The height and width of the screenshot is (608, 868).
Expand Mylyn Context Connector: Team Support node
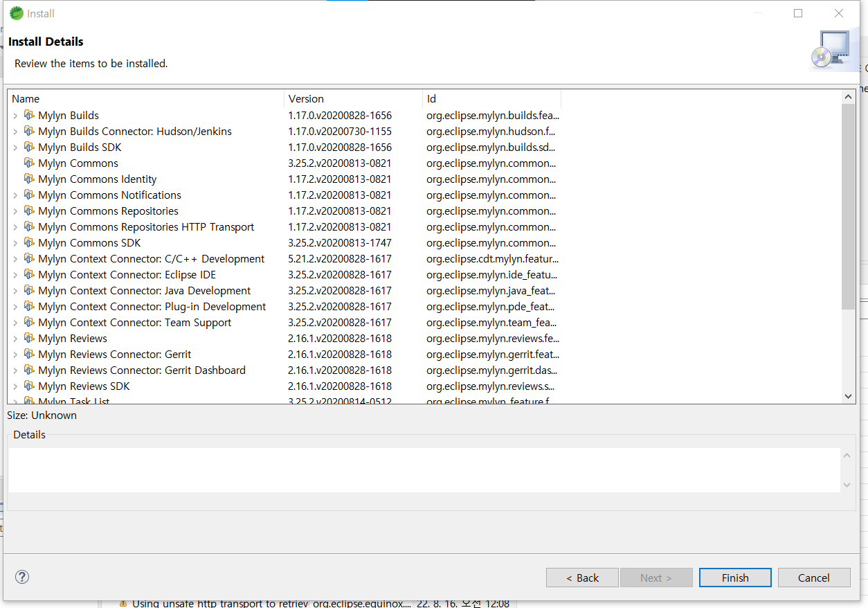(x=15, y=323)
